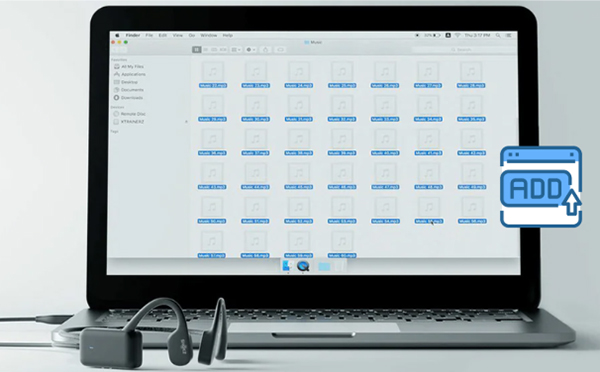The height and width of the screenshot is (372, 600).
Task: Switch Finder to column view
Action: click(x=214, y=50)
